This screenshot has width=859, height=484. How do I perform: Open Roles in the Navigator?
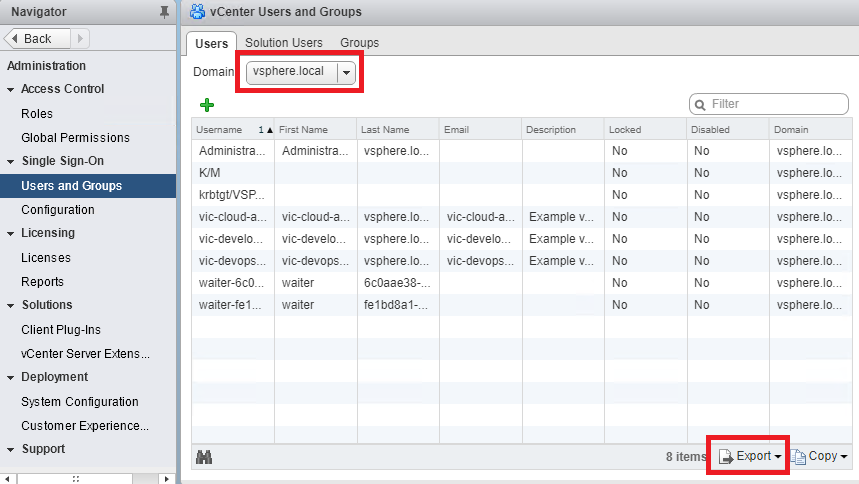pos(37,113)
